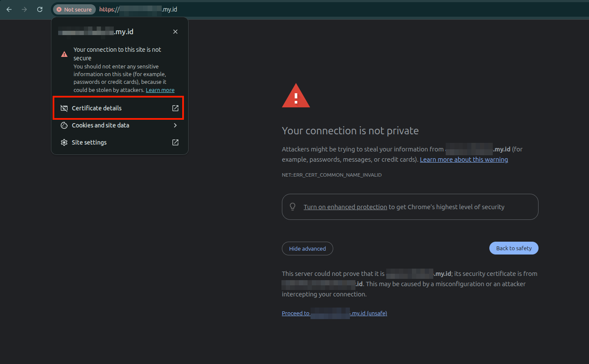Click the external-link icon next to Certificate details

click(x=175, y=108)
